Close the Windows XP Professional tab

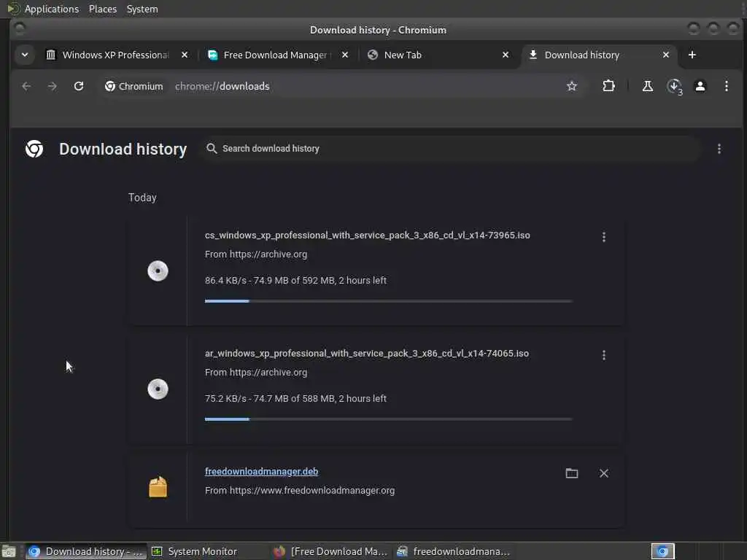click(185, 55)
